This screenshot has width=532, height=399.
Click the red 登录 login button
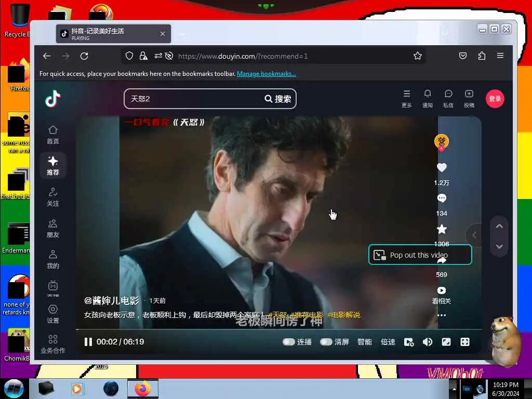[x=495, y=99]
